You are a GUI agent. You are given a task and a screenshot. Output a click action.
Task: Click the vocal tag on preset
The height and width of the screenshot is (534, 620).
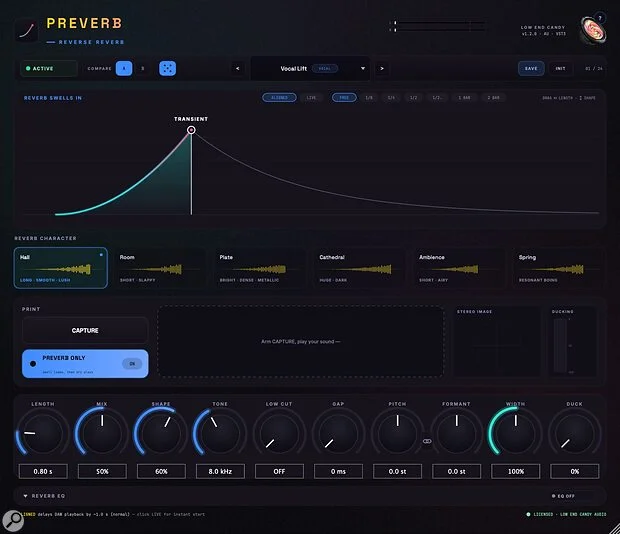pyautogui.click(x=325, y=68)
